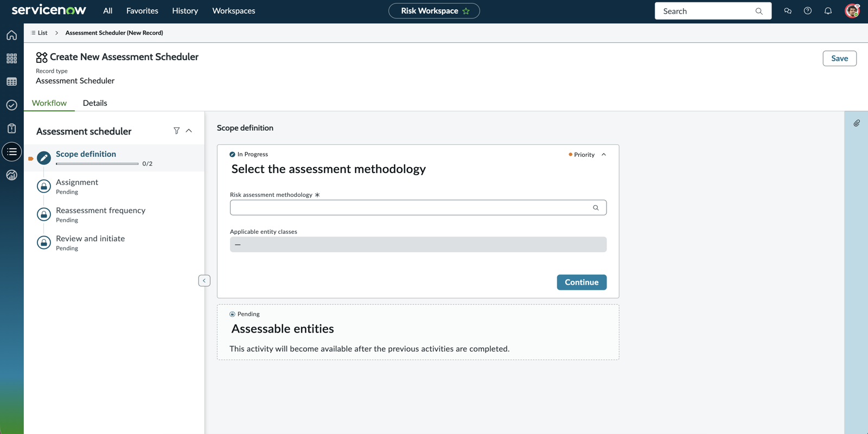
Task: Open the checkmark circle icon in sidebar
Action: [x=11, y=105]
